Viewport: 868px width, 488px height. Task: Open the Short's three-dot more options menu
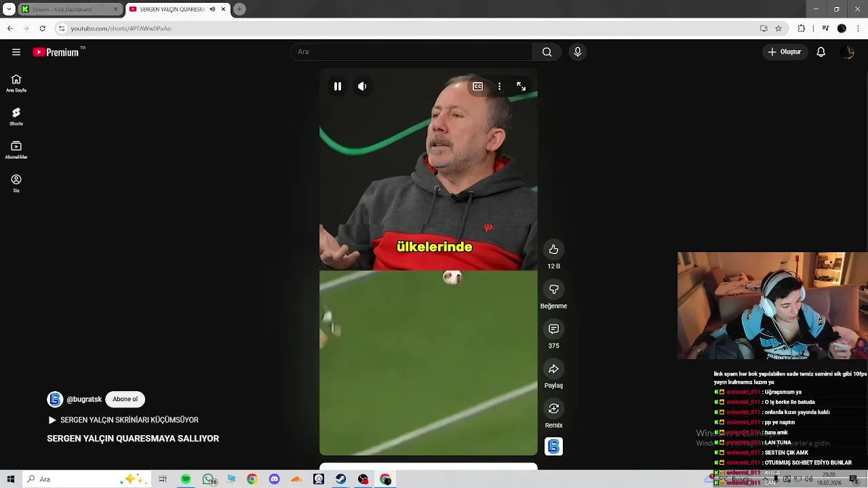coord(499,86)
